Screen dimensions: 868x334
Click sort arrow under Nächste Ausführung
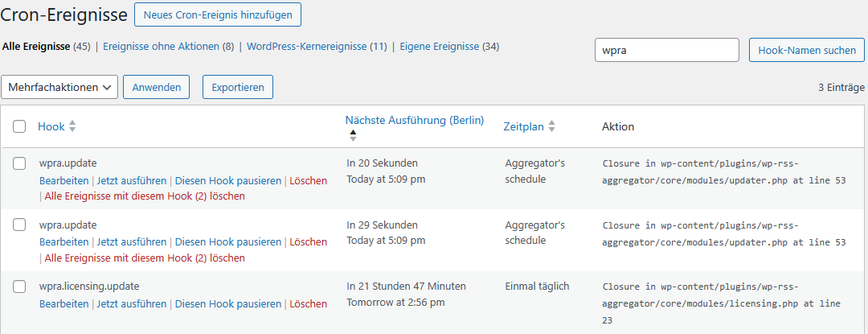[352, 134]
